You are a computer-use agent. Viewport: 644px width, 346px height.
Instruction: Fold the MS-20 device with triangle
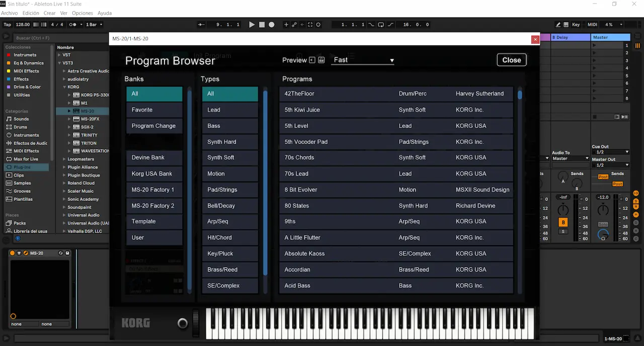tap(19, 253)
